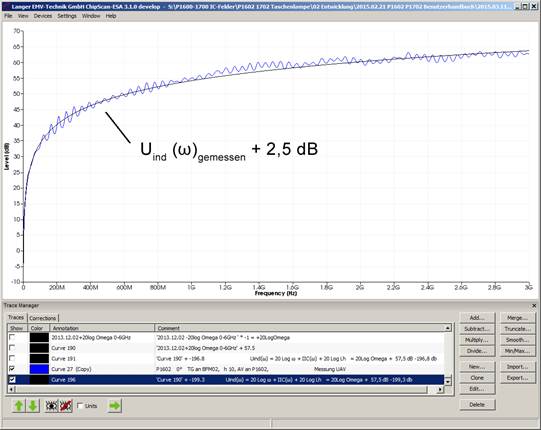Open the Settings menu

67,16
